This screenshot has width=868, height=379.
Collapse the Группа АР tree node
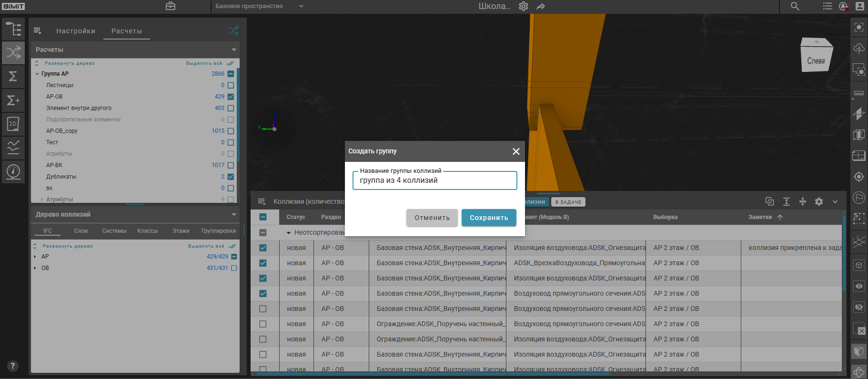coord(37,74)
